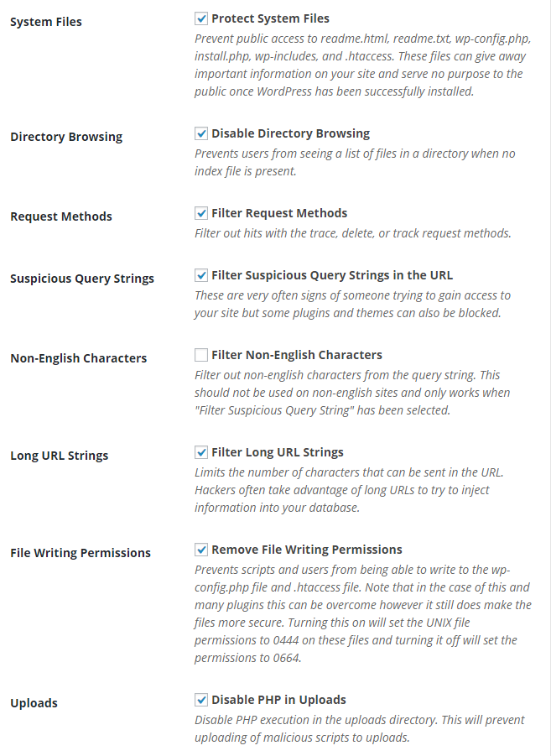The height and width of the screenshot is (756, 551).
Task: Click the 'System Files' row heading
Action: pyautogui.click(x=46, y=22)
